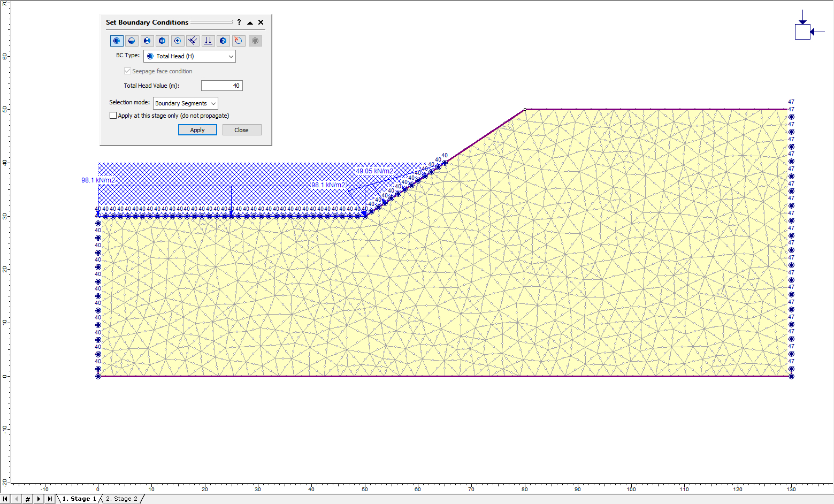Choose the circled-plus boundary condition icon
The image size is (834, 504).
click(178, 41)
